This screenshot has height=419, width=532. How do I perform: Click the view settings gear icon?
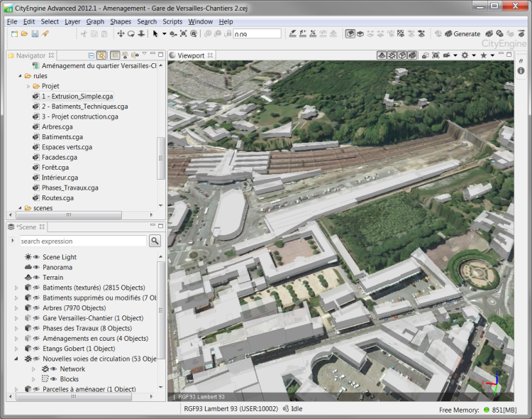coord(465,55)
